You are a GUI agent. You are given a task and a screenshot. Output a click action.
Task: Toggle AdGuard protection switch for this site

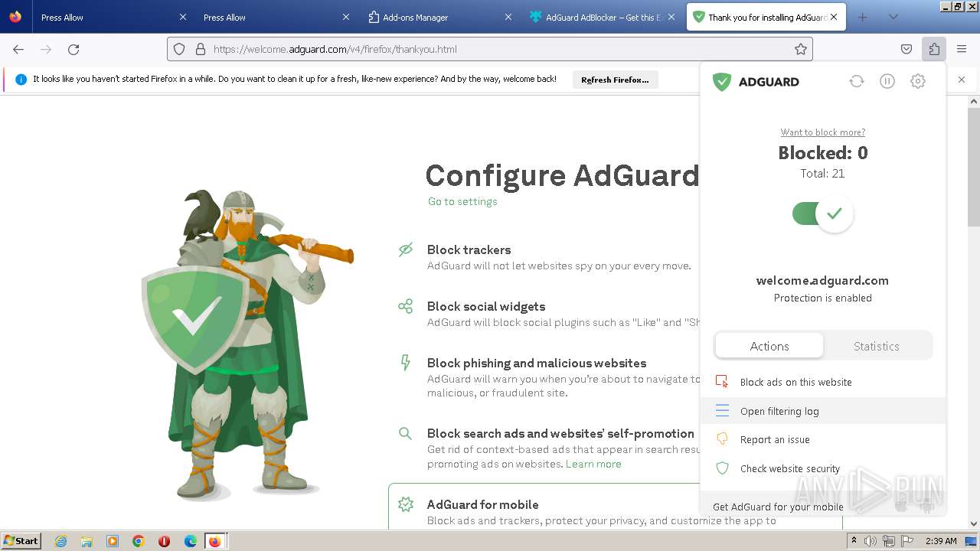pyautogui.click(x=823, y=214)
